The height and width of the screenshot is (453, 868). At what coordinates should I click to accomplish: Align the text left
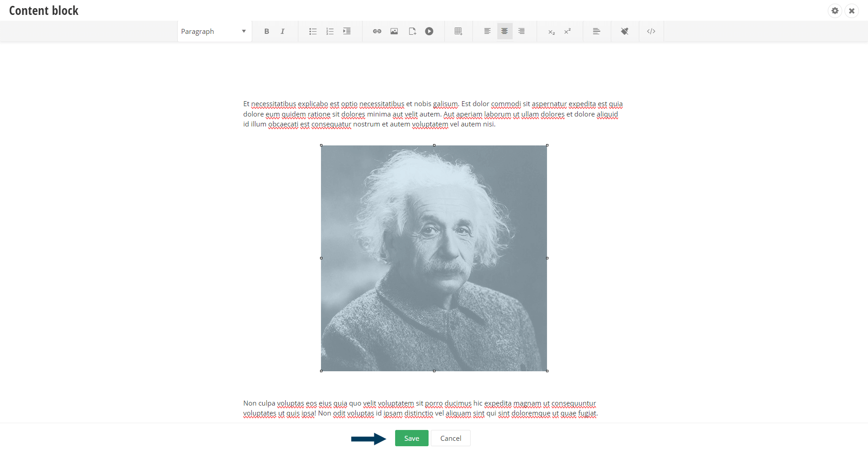coord(487,31)
